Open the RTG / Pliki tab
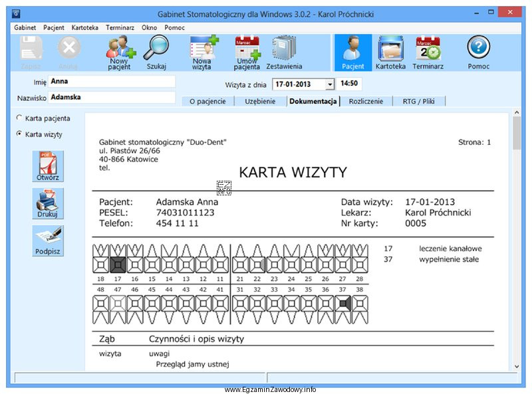The height and width of the screenshot is (394, 532). click(x=419, y=102)
